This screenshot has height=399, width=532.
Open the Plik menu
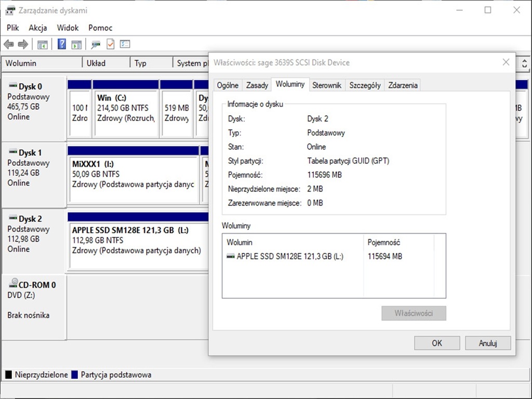(13, 28)
